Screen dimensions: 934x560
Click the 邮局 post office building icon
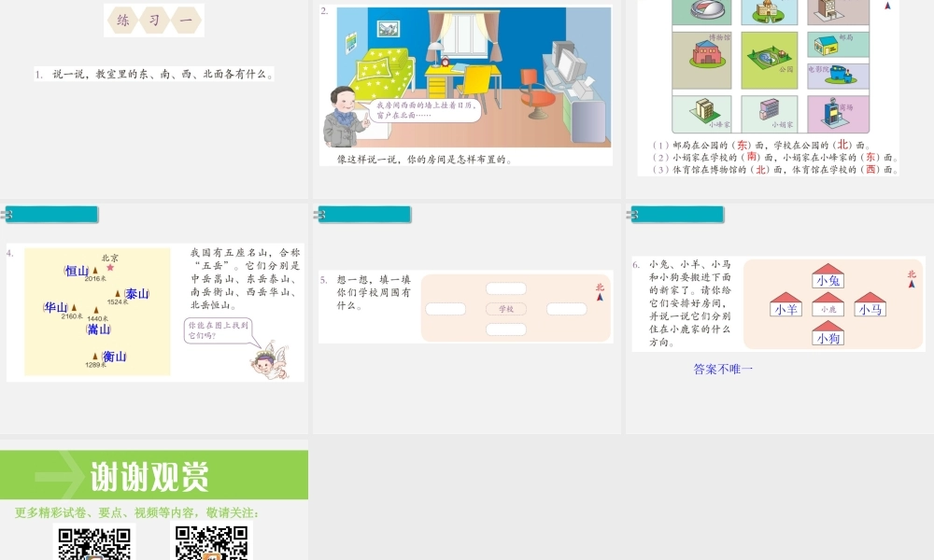[827, 45]
